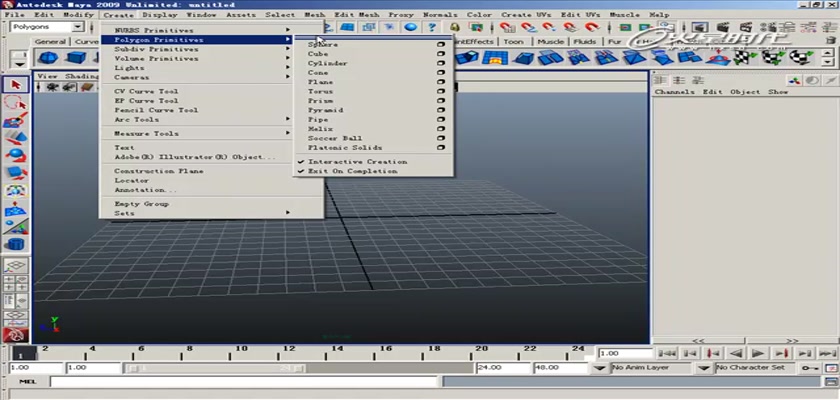Image resolution: width=840 pixels, height=400 pixels.
Task: Open the No Anim Layer dropdown arrow
Action: pos(601,368)
